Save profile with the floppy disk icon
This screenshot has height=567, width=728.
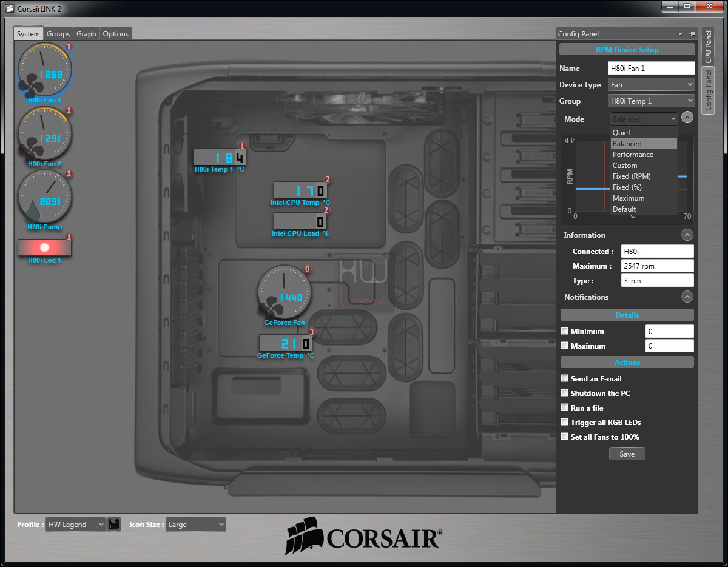coord(114,524)
